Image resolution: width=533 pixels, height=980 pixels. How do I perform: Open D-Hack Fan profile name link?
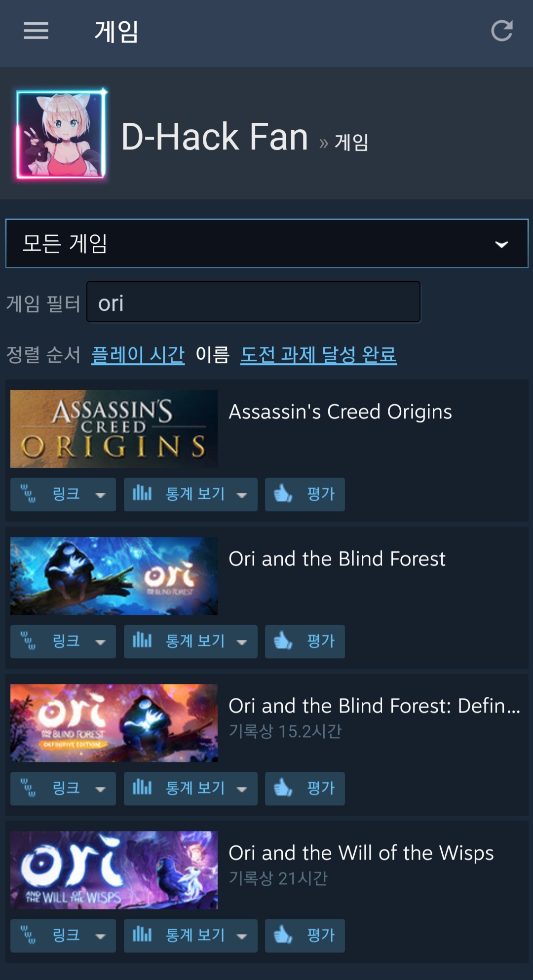tap(215, 136)
